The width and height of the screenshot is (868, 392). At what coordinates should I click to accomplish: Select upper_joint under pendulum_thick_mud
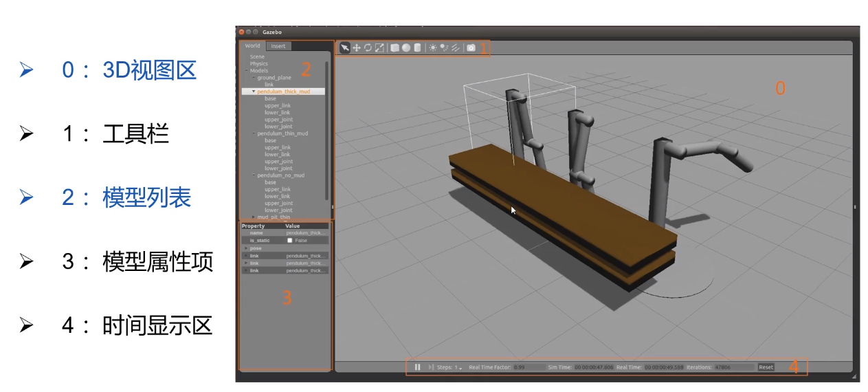click(278, 120)
